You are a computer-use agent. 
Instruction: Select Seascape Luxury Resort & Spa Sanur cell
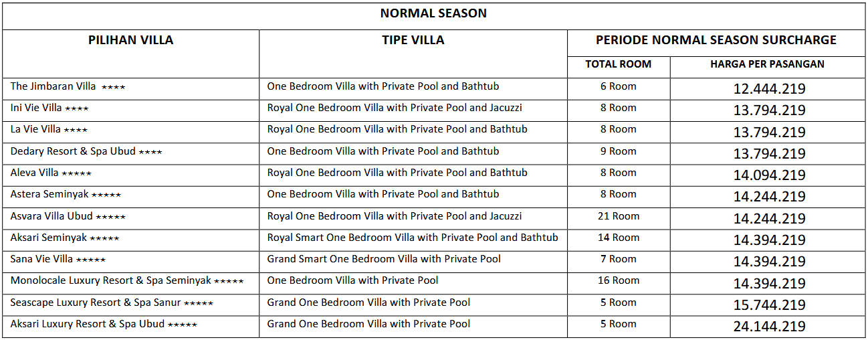point(112,303)
